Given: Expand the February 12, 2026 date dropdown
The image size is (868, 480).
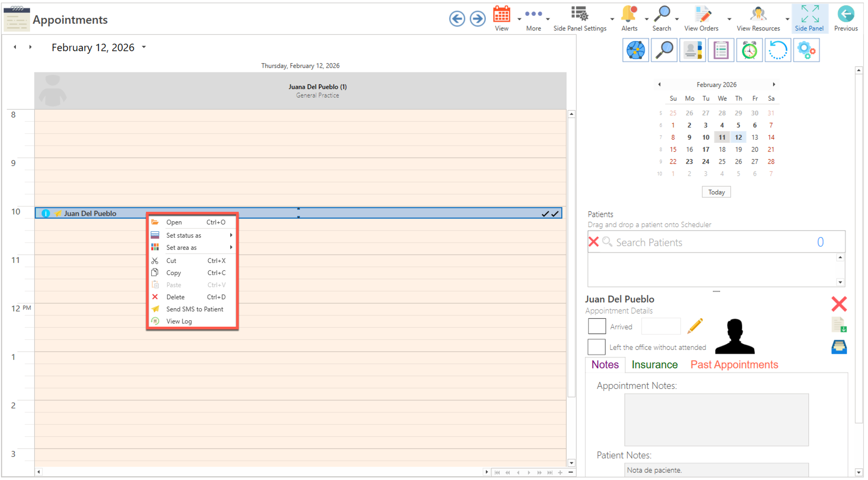Looking at the screenshot, I should point(144,47).
